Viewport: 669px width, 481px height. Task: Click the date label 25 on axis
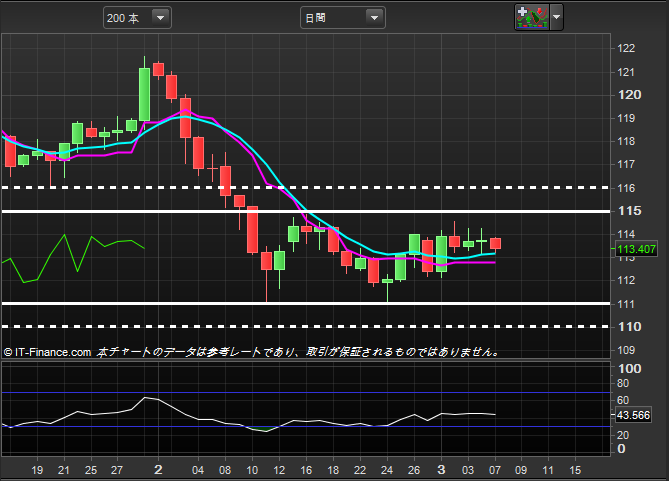pyautogui.click(x=91, y=470)
